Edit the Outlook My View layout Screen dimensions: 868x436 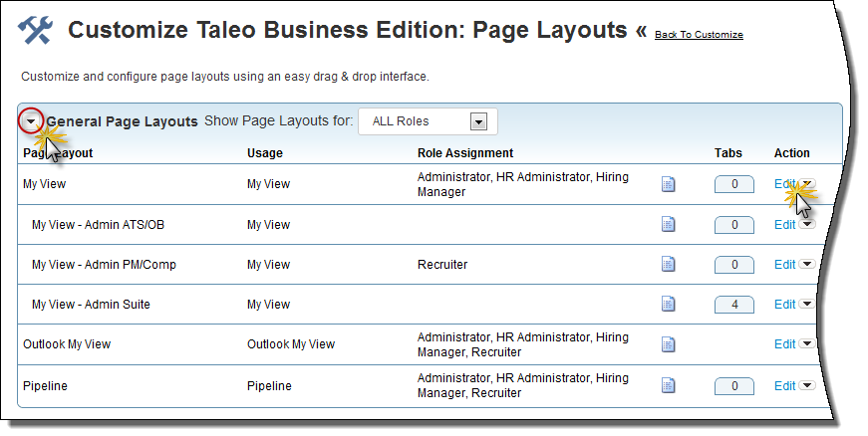pyautogui.click(x=784, y=344)
